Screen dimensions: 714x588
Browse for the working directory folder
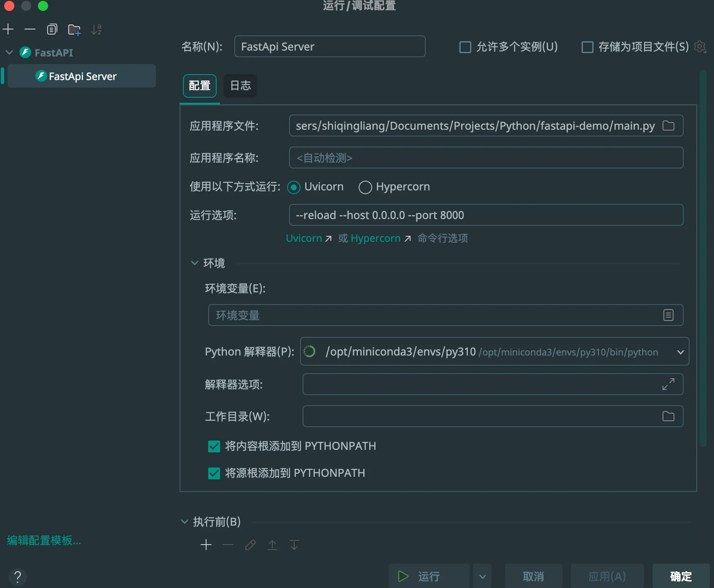point(668,416)
